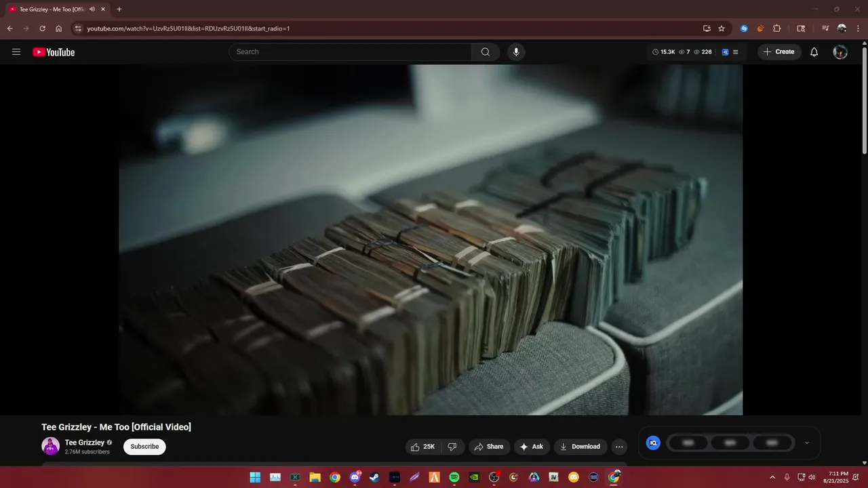Click the YouTube search input field
The image size is (868, 488).
(350, 52)
